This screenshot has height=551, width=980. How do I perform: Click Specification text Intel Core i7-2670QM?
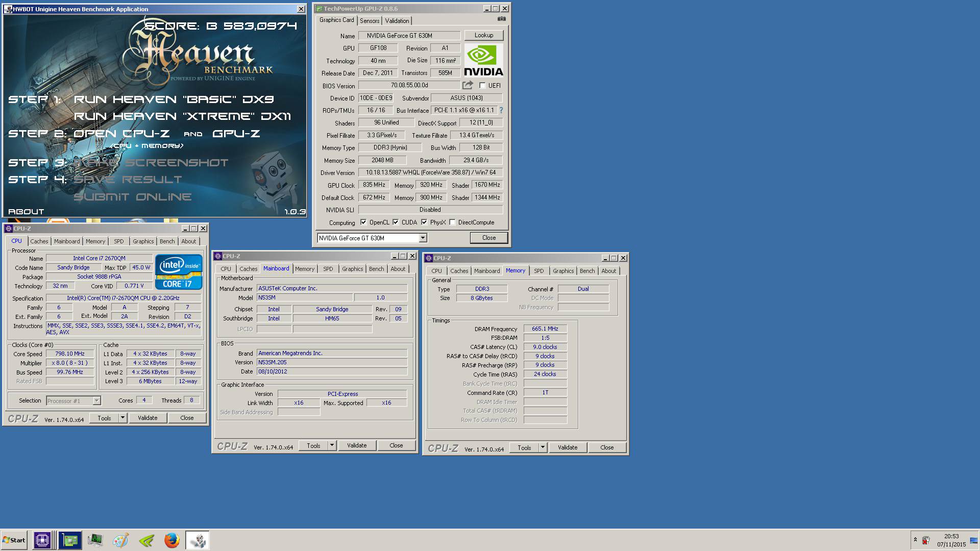(x=123, y=298)
